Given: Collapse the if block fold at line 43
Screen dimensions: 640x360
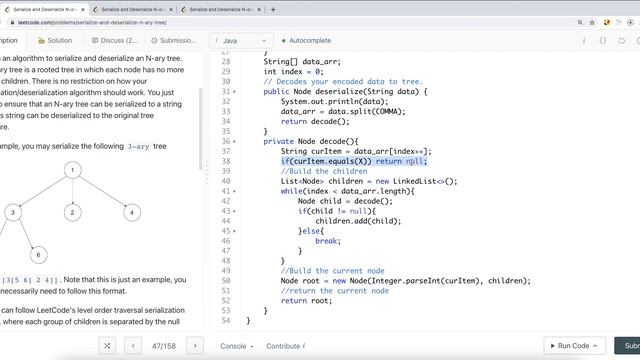Looking at the screenshot, I should (234, 211).
